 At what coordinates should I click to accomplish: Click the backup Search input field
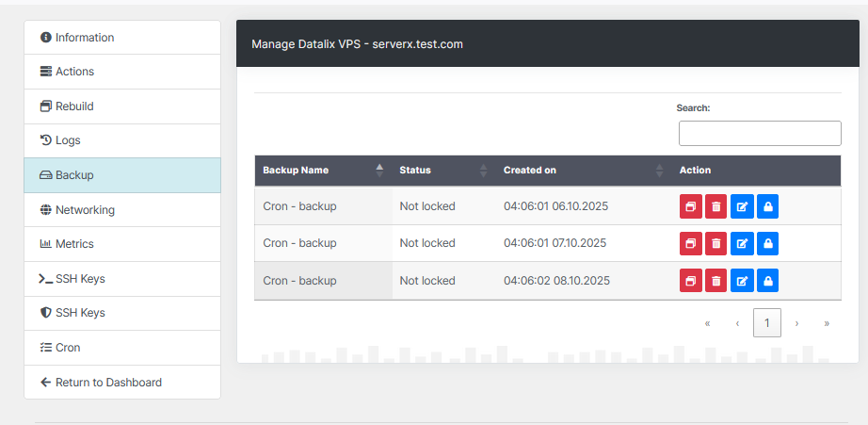(760, 133)
